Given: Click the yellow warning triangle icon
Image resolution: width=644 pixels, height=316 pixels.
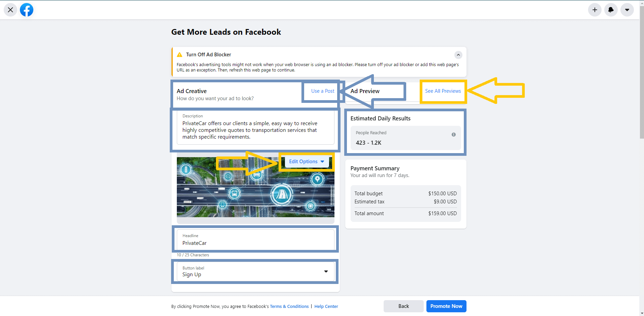Looking at the screenshot, I should click(180, 55).
